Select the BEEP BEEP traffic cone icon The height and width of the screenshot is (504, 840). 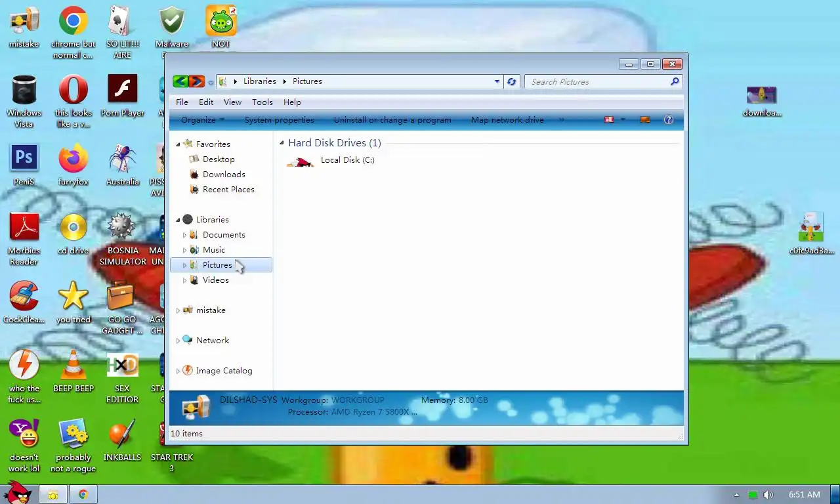73,372
